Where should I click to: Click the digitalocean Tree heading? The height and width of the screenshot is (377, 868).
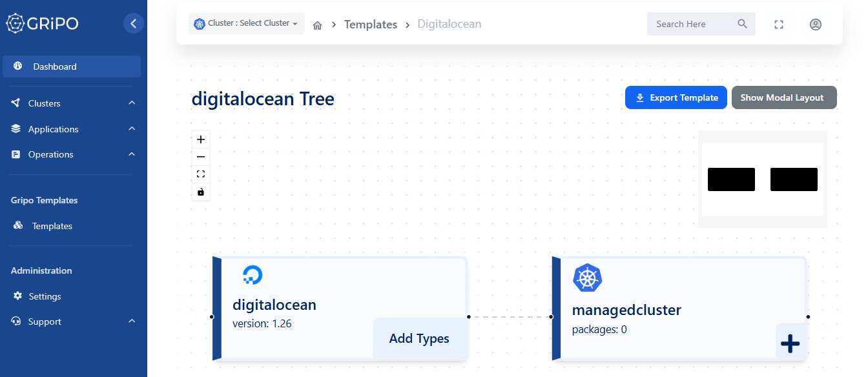[263, 99]
